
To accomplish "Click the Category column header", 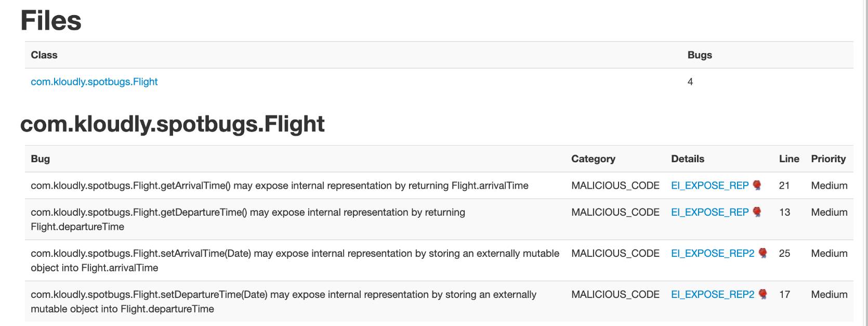I will (593, 159).
